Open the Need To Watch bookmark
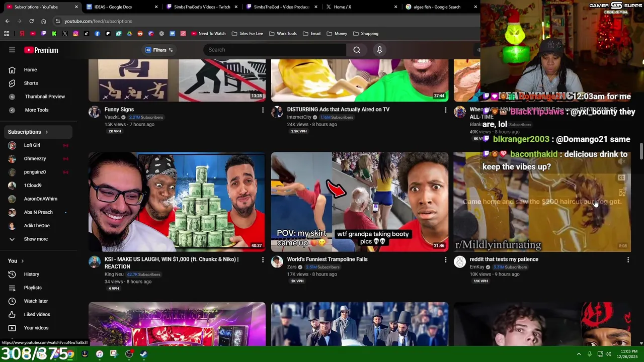Screen dimensions: 644x362 (208, 34)
